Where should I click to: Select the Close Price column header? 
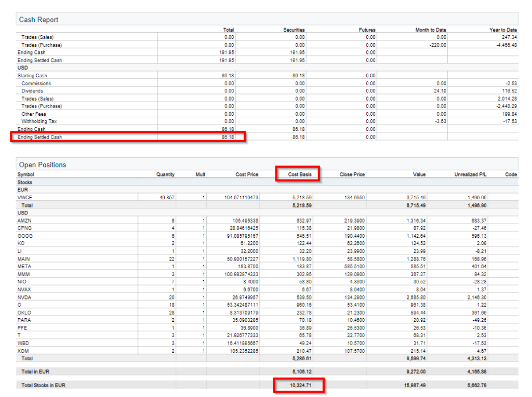click(352, 174)
